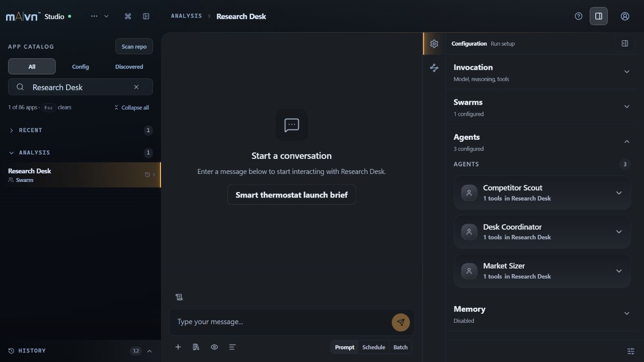The width and height of the screenshot is (644, 362).
Task: Switch to Batch mode
Action: coord(400,347)
